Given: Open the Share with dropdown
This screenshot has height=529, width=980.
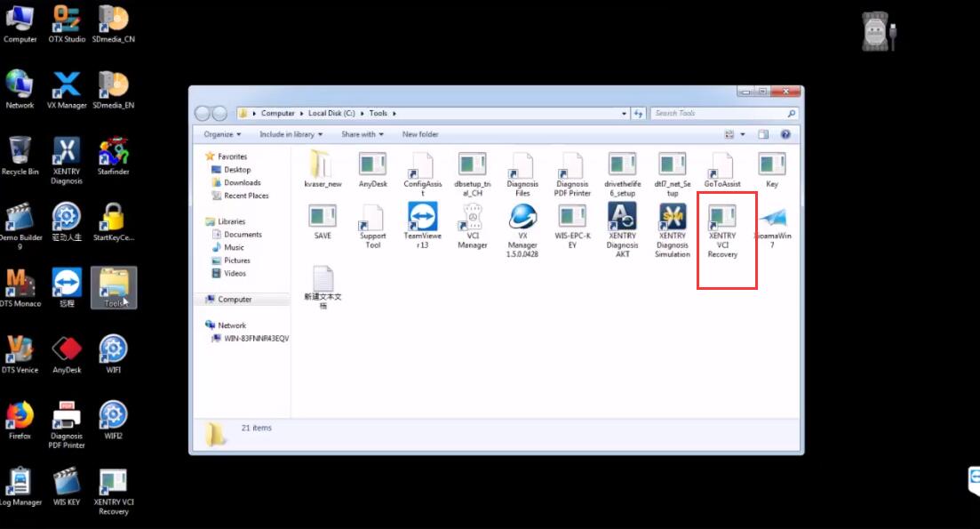Looking at the screenshot, I should click(x=363, y=134).
